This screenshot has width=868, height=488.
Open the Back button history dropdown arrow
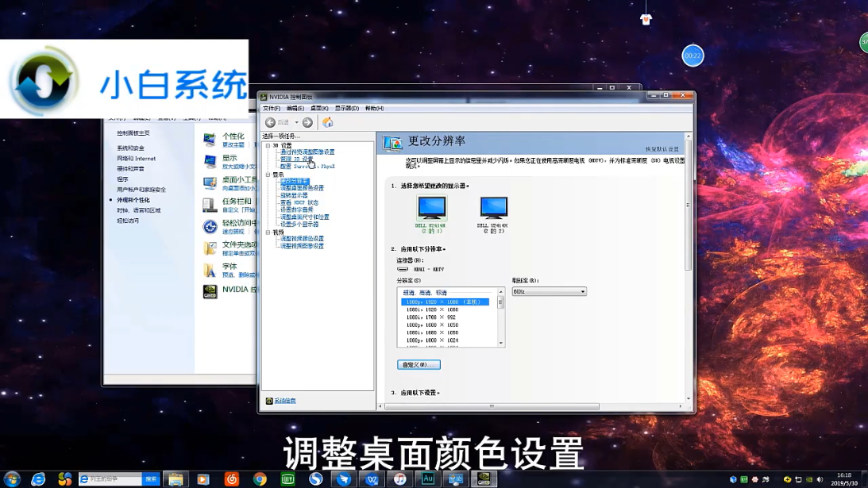coord(297,122)
